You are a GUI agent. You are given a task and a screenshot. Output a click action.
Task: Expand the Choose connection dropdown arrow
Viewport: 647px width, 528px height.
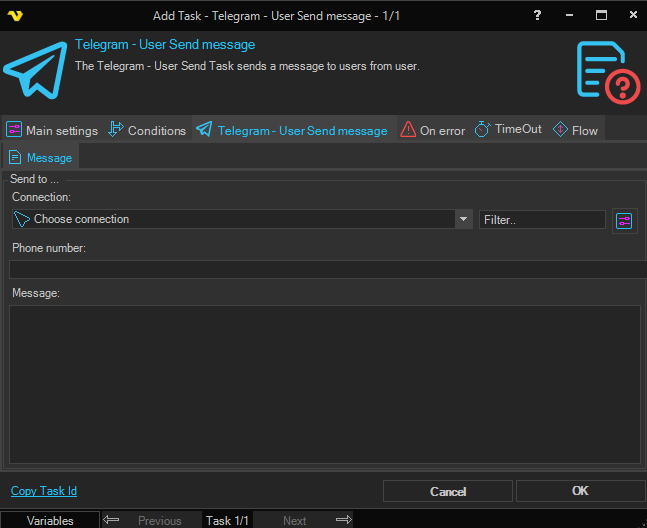coord(463,219)
